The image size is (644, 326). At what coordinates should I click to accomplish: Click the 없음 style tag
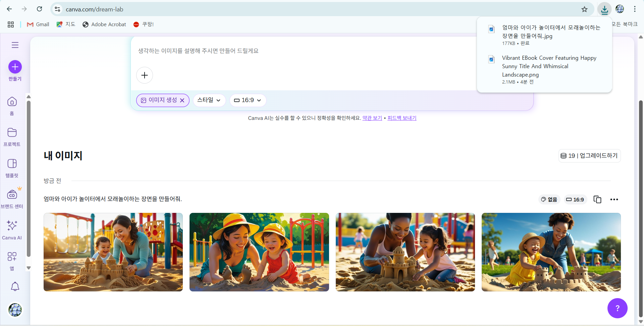coord(549,199)
